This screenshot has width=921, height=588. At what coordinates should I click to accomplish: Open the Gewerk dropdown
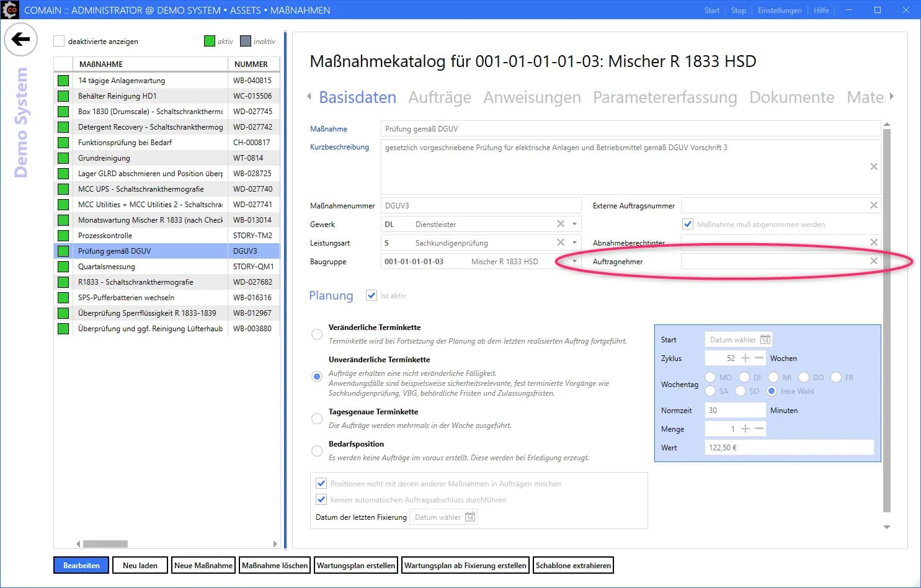pos(574,223)
